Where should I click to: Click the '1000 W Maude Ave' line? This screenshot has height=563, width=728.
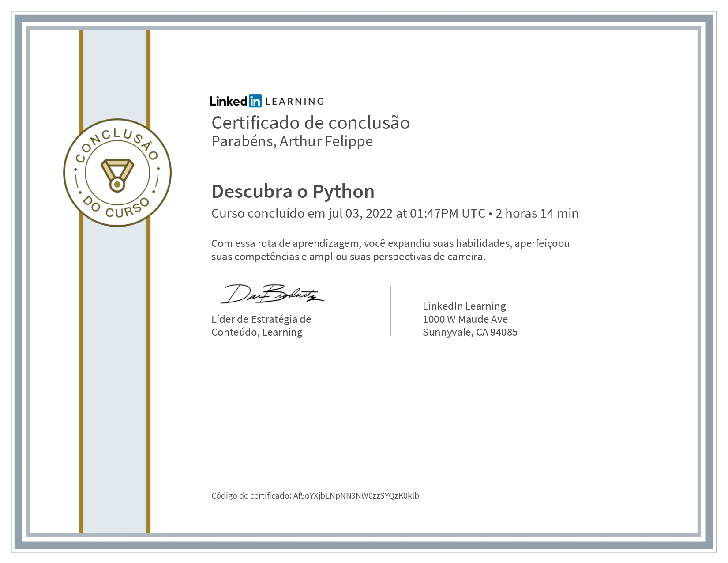[465, 319]
